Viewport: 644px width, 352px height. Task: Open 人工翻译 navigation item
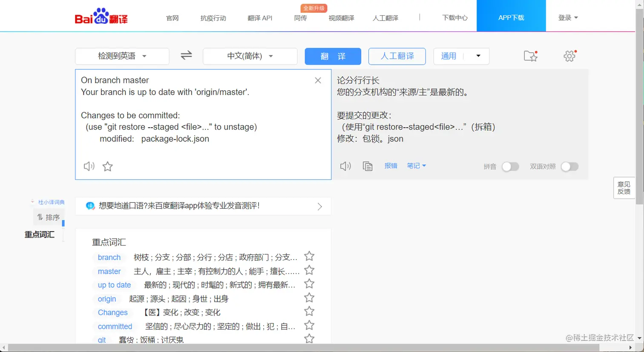coord(385,18)
